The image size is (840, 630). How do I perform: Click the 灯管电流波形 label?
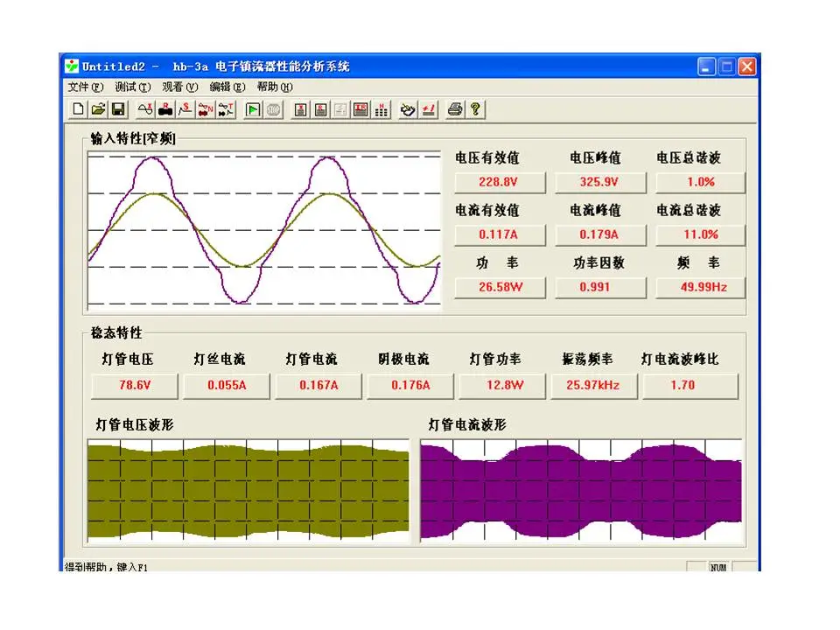pos(467,425)
